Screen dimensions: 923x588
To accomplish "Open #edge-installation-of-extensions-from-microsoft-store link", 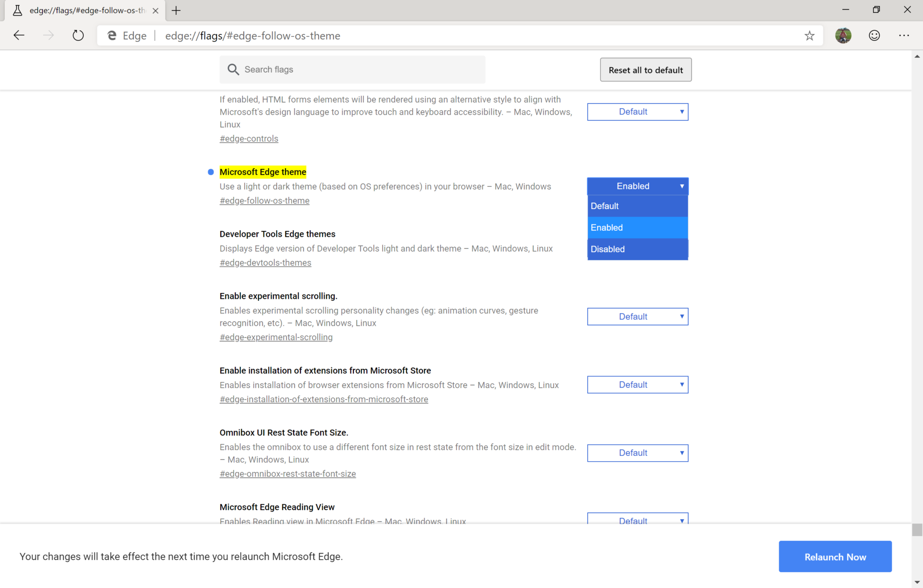I will click(x=324, y=399).
